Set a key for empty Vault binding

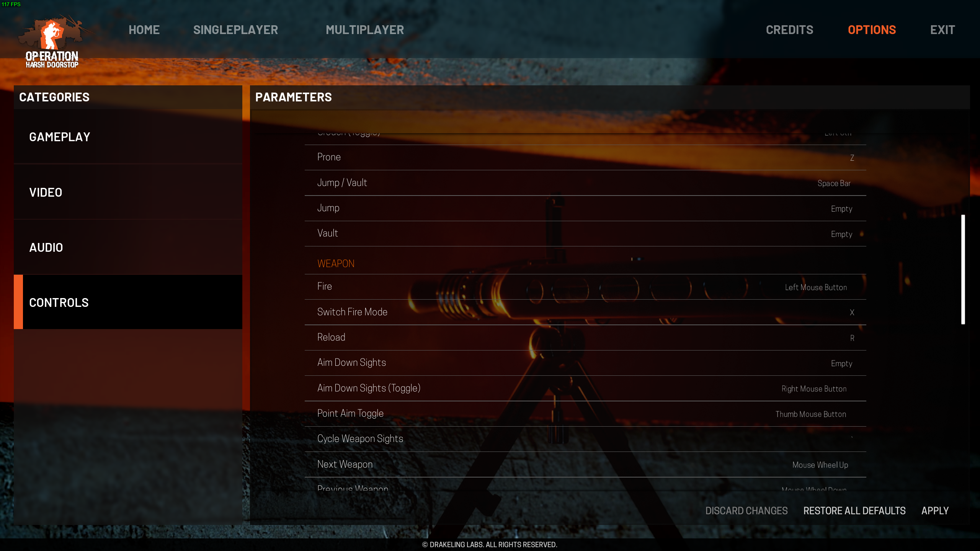point(841,234)
